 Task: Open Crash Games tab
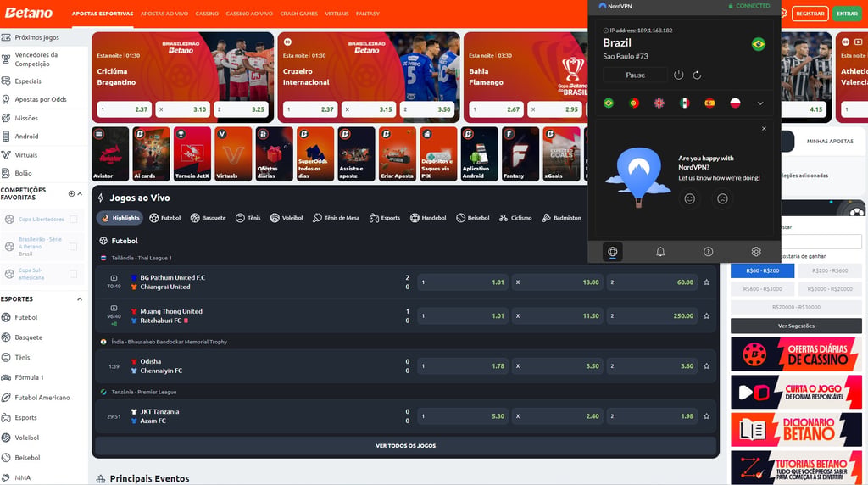coord(299,14)
